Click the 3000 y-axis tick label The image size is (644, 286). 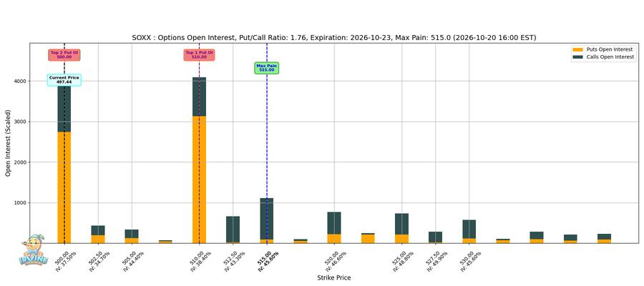point(21,122)
